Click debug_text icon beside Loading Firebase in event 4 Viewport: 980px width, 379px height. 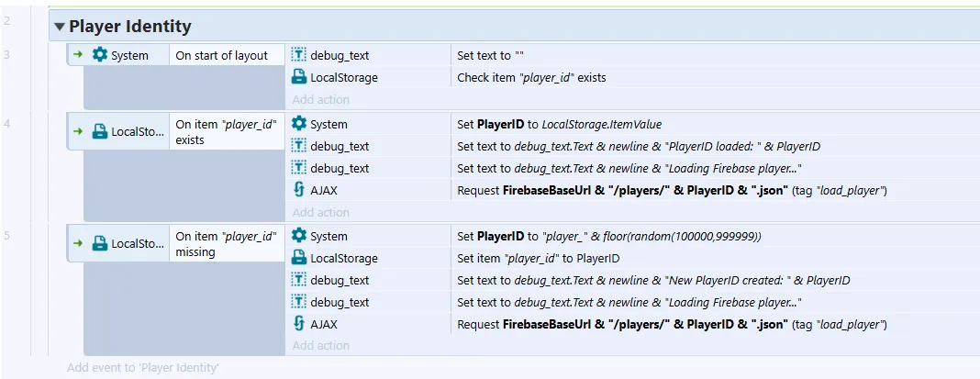(x=299, y=168)
